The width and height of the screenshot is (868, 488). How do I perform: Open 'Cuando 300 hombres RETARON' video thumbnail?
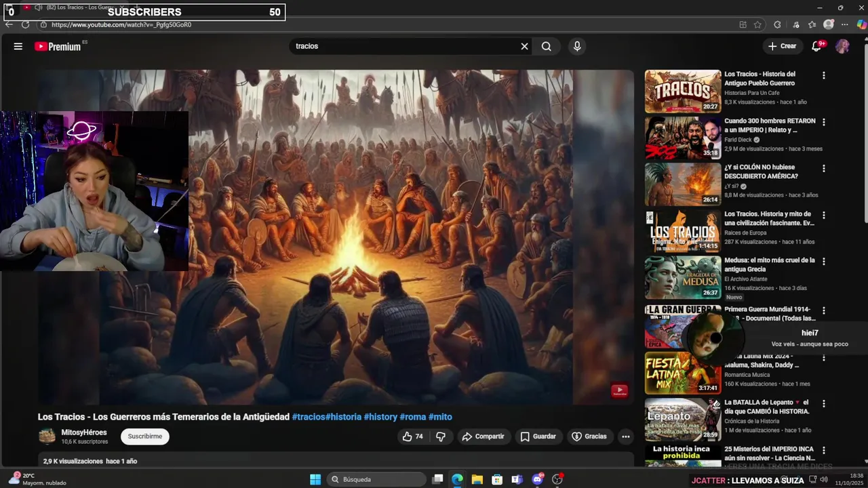point(683,138)
